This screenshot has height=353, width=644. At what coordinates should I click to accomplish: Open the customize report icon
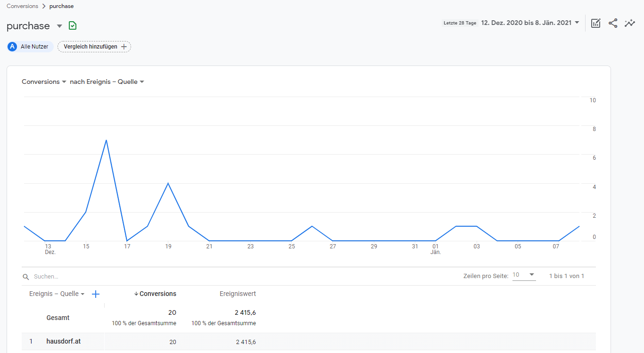pos(596,23)
